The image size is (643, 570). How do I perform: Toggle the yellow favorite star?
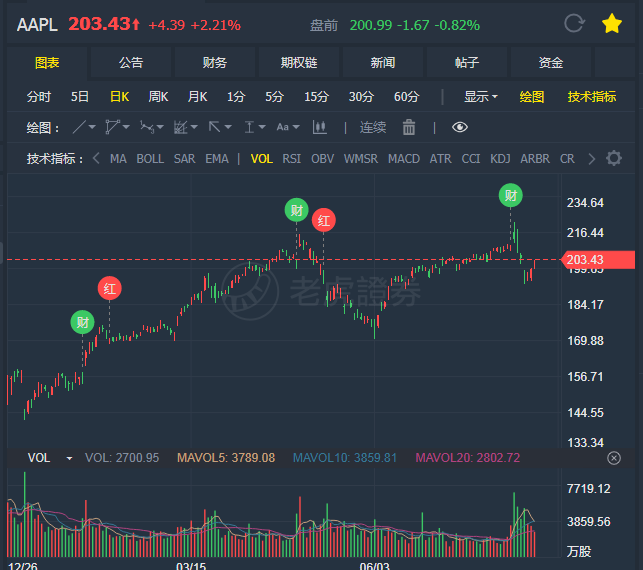click(612, 23)
